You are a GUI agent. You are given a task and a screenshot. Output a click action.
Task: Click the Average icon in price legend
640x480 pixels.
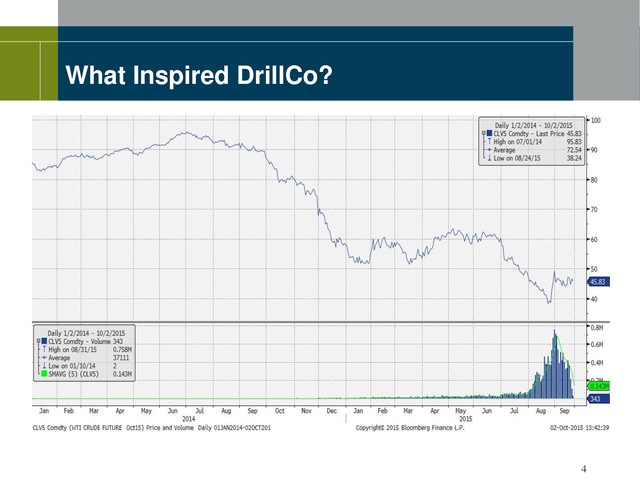pos(490,149)
